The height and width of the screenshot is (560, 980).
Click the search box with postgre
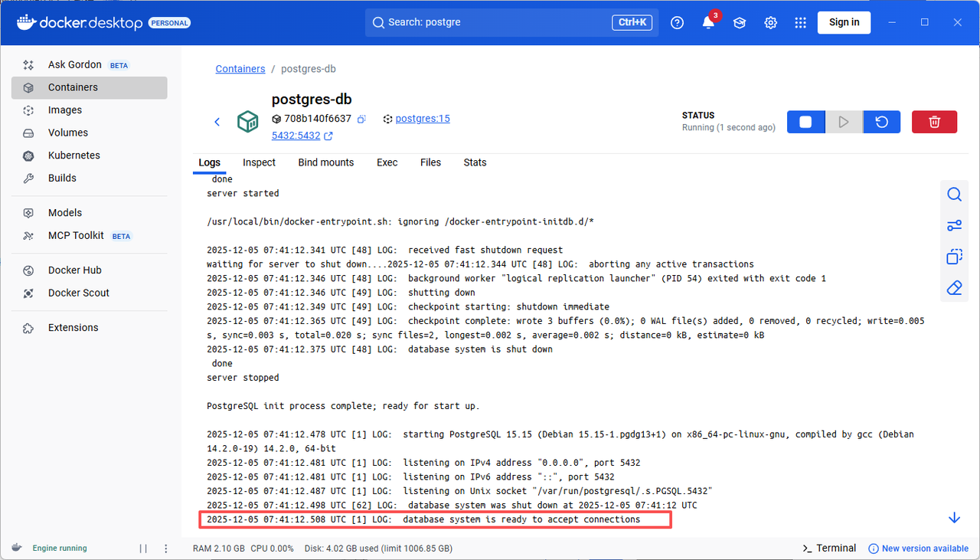pyautogui.click(x=511, y=22)
